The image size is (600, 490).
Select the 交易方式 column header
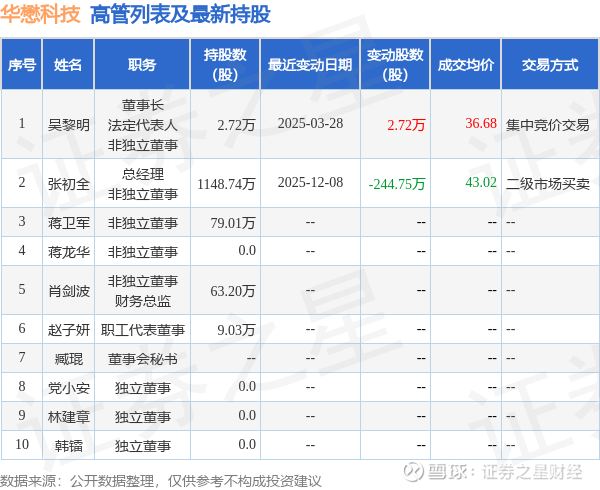(x=550, y=65)
